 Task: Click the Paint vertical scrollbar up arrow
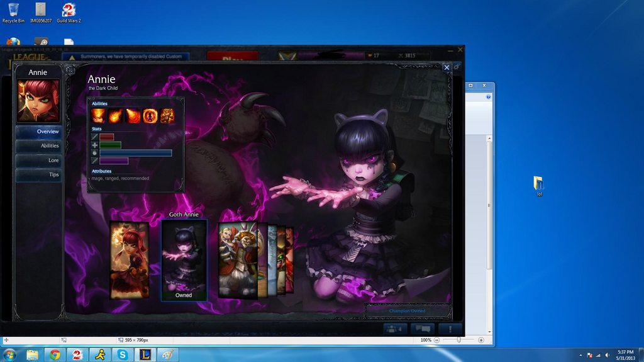pos(489,139)
